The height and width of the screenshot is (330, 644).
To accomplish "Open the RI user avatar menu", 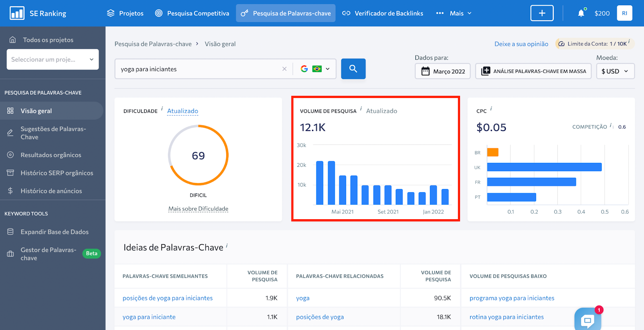I will point(625,13).
